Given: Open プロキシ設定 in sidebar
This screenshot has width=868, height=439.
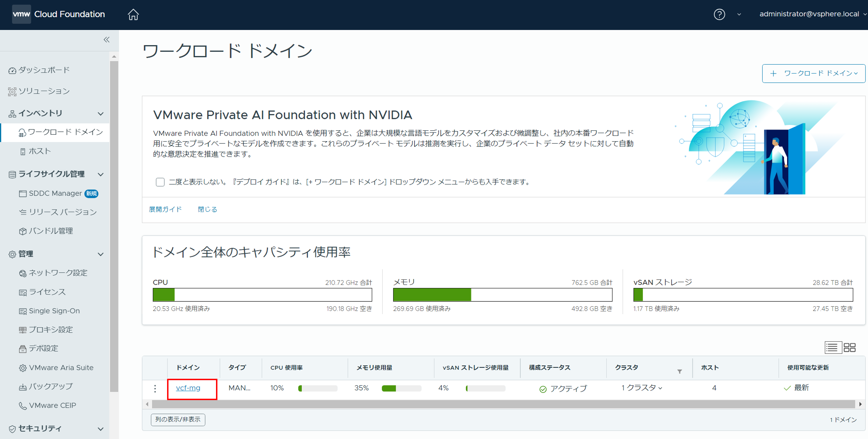Looking at the screenshot, I should pyautogui.click(x=51, y=330).
